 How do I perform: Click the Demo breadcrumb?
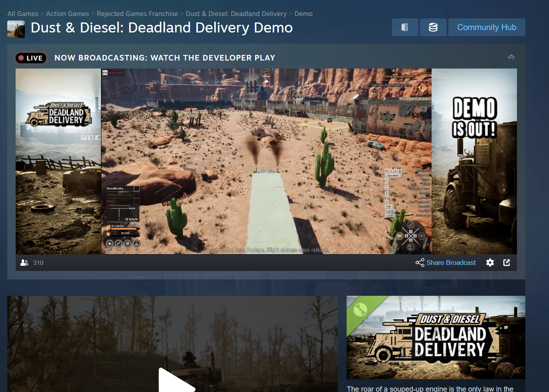coord(303,14)
